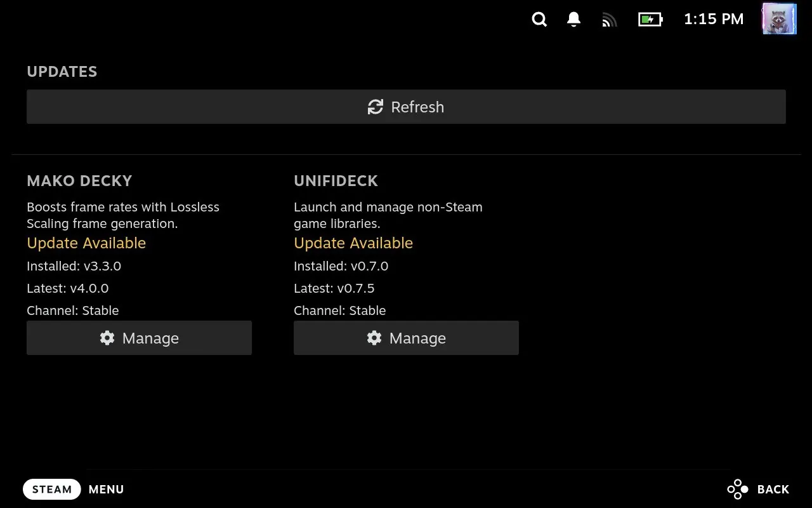
Task: Select the text 'Latest: v0.7.5'
Action: (334, 288)
